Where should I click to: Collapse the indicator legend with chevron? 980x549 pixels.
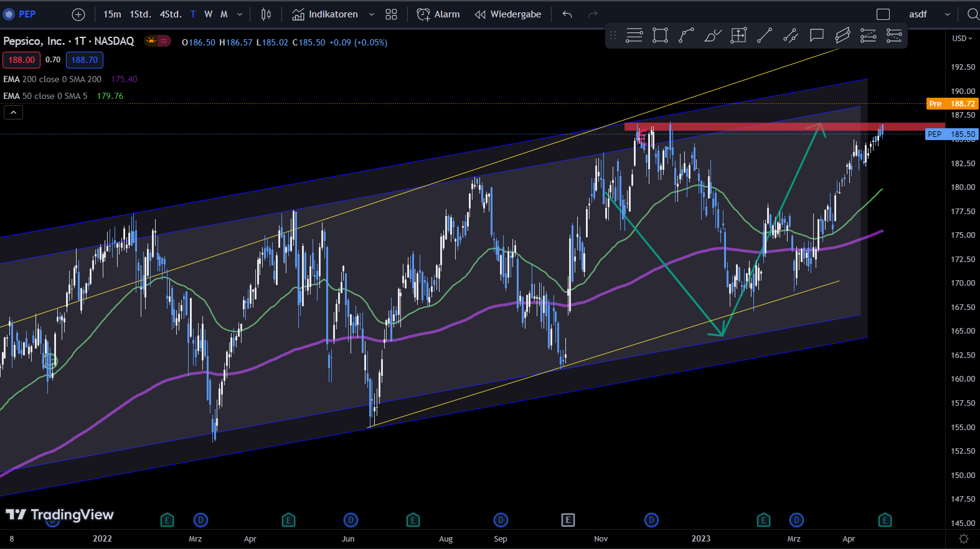pos(13,113)
